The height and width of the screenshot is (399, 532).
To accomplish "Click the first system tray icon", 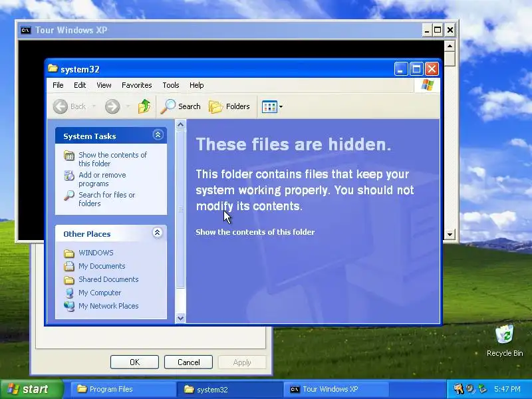I will (458, 389).
